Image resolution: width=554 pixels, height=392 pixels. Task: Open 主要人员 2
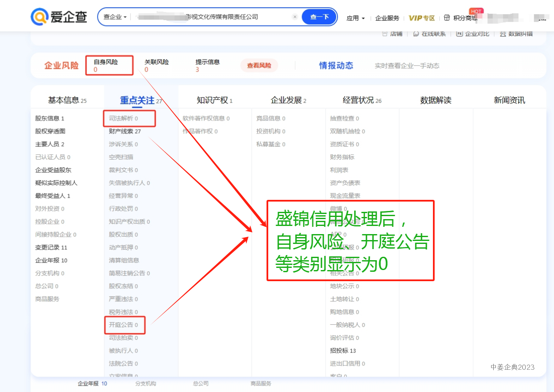point(50,144)
